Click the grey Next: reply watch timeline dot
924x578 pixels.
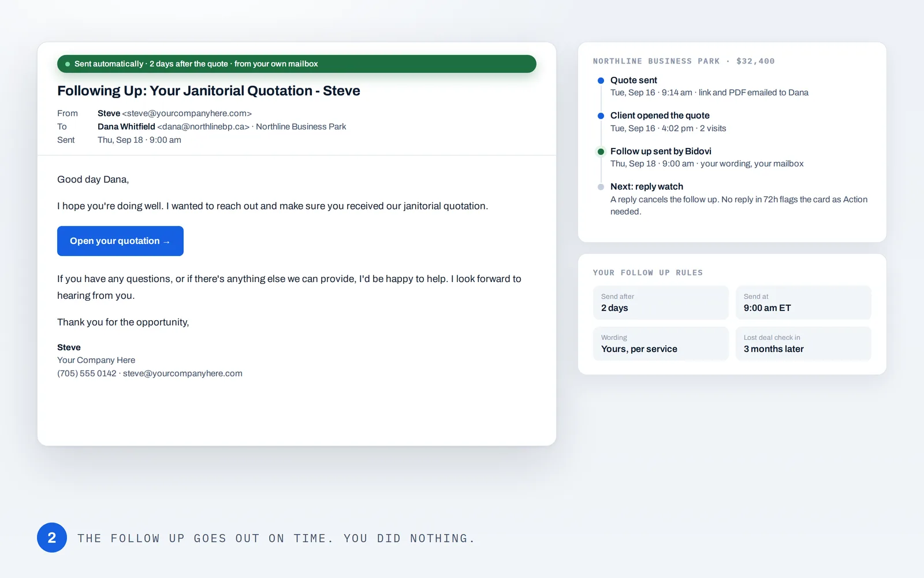pos(601,187)
